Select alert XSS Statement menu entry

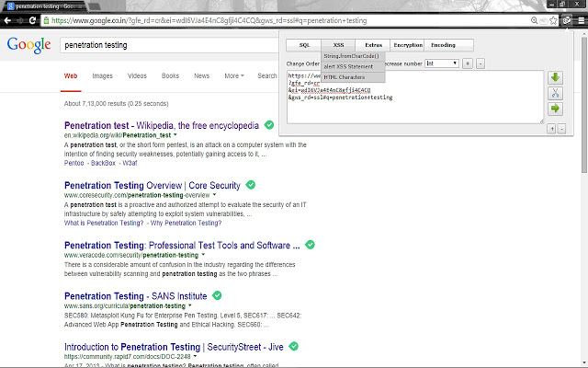pyautogui.click(x=353, y=66)
